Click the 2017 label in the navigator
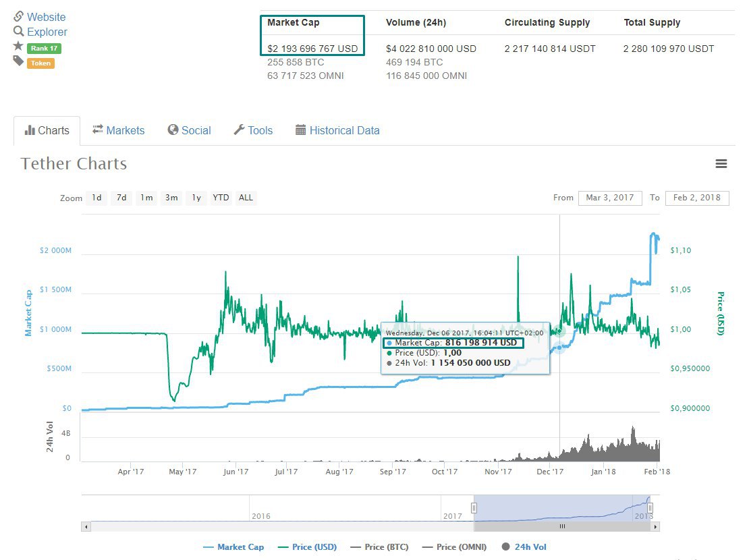The width and height of the screenshot is (749, 560). coord(452,516)
